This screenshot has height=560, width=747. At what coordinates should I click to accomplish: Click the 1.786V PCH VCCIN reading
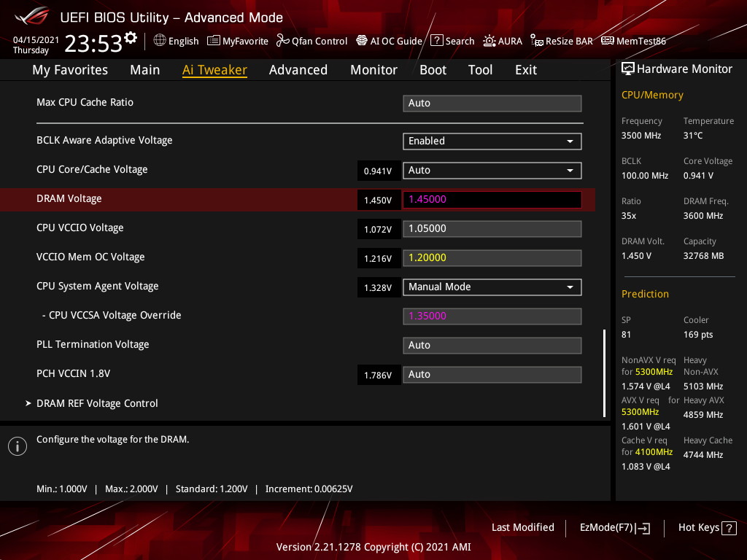coord(379,376)
